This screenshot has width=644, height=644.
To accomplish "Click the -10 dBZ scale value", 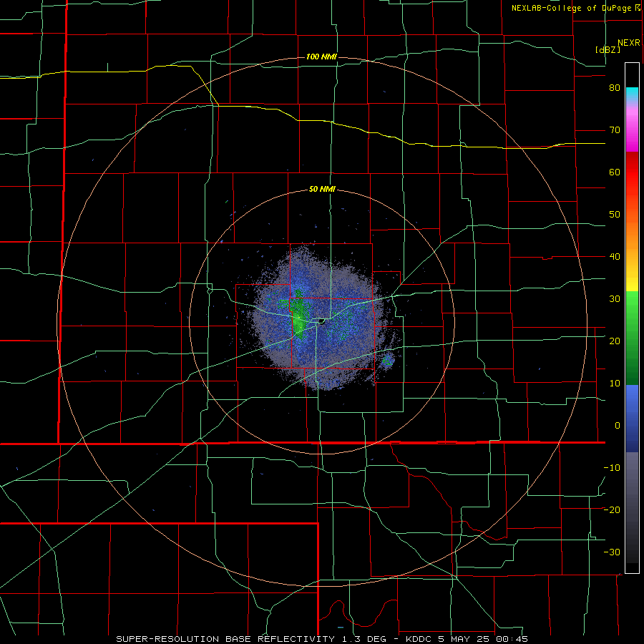I will [612, 468].
